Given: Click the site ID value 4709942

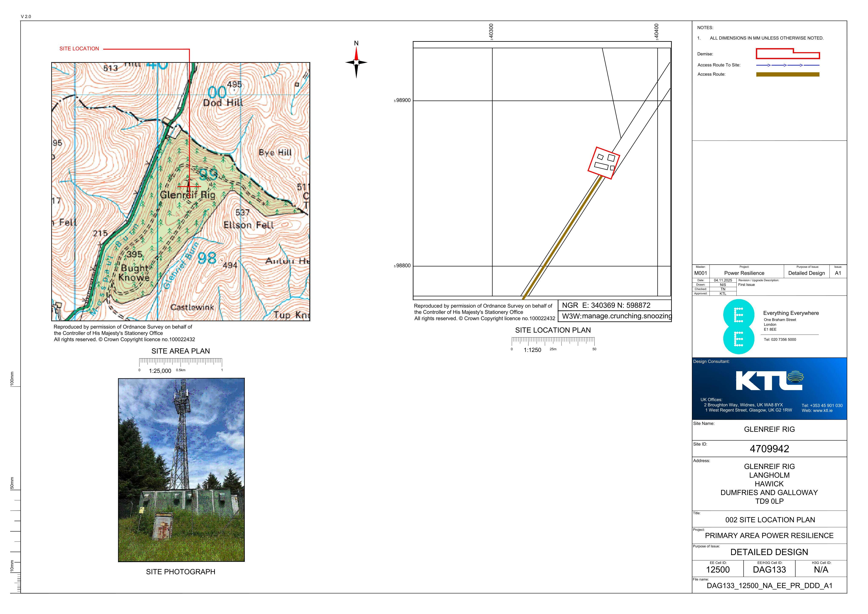Looking at the screenshot, I should coord(769,449).
